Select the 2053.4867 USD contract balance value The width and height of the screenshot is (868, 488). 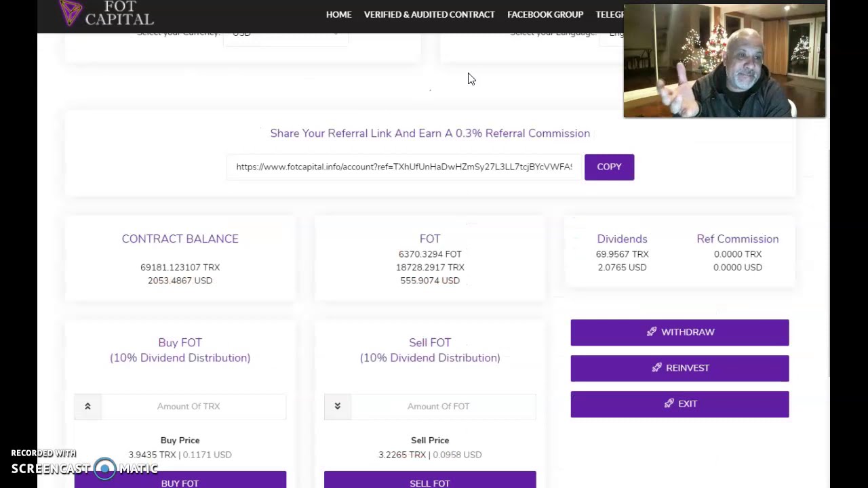tap(180, 281)
